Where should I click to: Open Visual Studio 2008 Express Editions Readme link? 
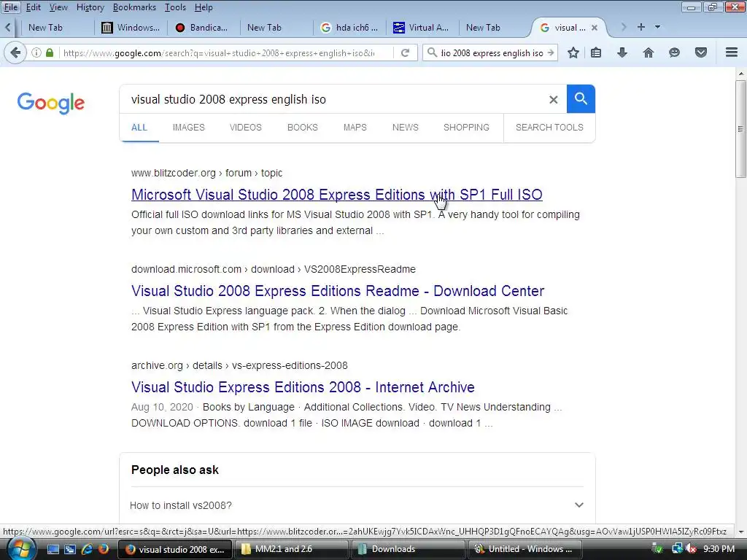point(338,290)
